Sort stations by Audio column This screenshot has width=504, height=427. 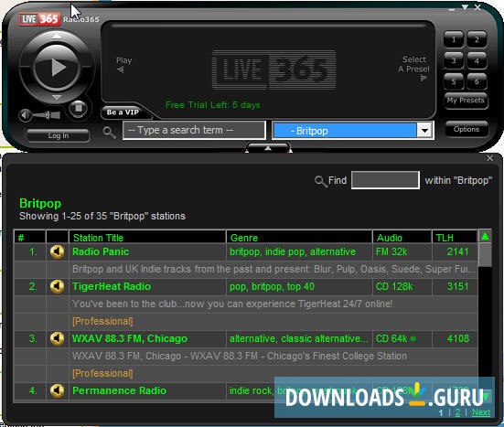coord(402,238)
